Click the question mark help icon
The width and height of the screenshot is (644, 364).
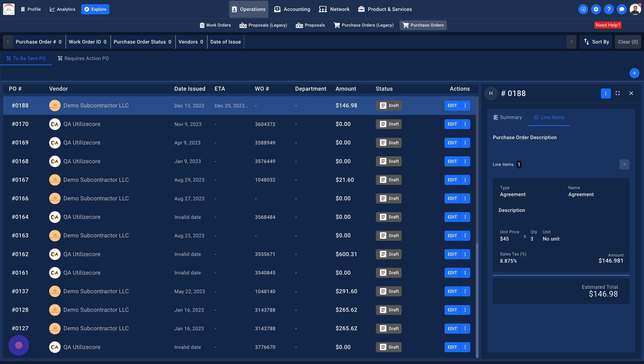point(609,9)
